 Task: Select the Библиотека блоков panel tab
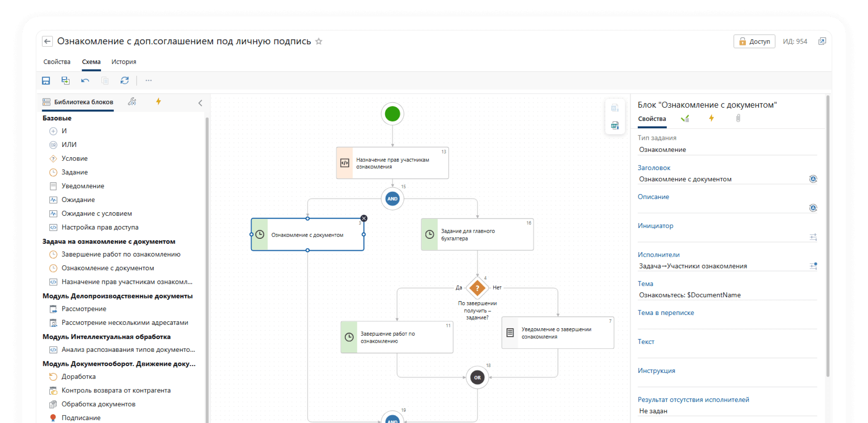[78, 102]
